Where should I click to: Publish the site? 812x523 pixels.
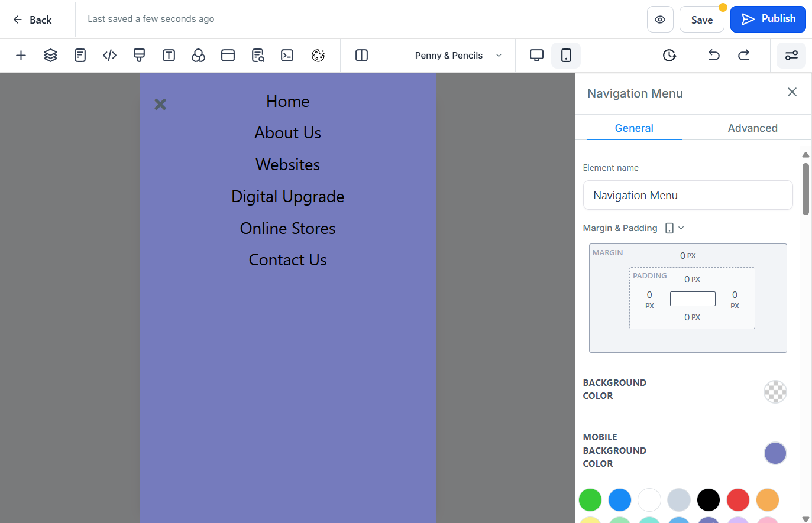coord(768,19)
